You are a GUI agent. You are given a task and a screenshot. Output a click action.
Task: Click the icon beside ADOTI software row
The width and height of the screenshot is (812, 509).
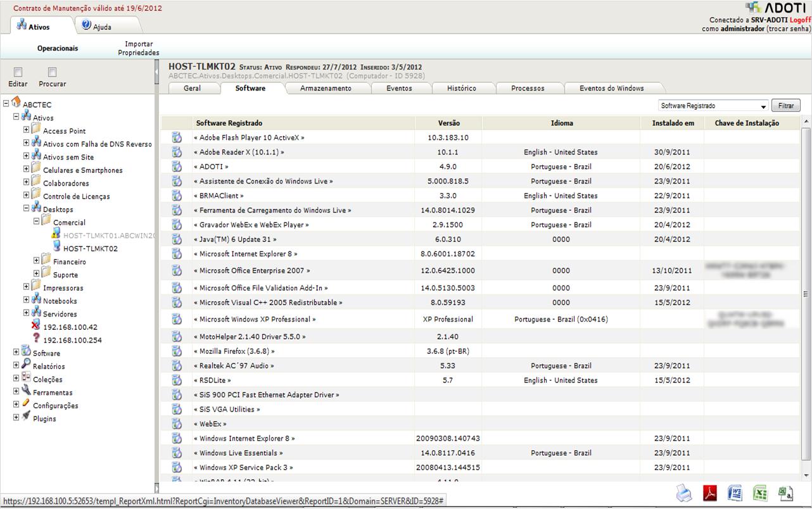177,167
